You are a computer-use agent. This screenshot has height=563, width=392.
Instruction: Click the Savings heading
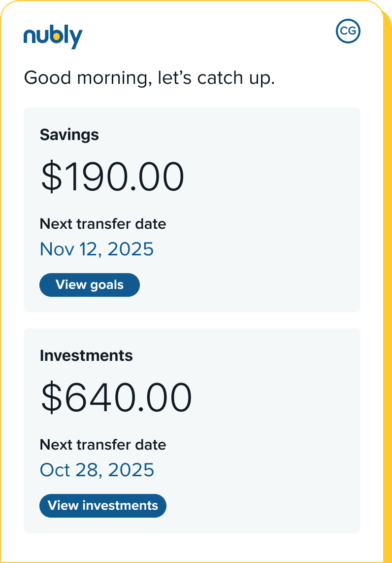pos(69,135)
